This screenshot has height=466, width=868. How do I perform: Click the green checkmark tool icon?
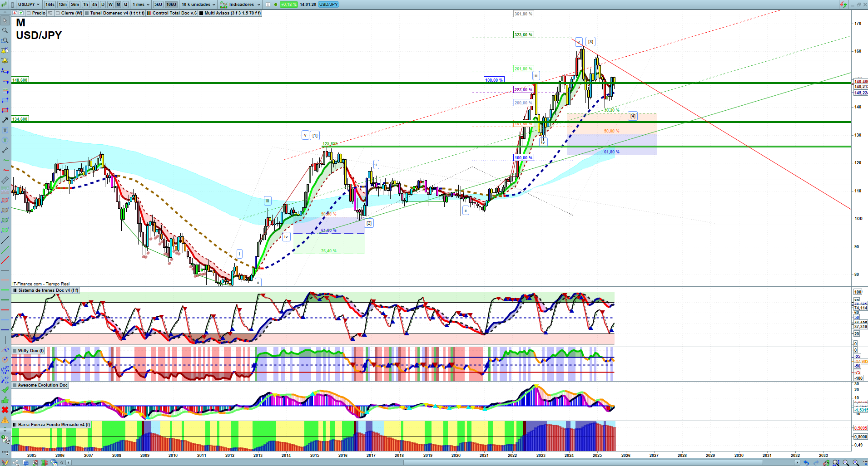(5, 390)
